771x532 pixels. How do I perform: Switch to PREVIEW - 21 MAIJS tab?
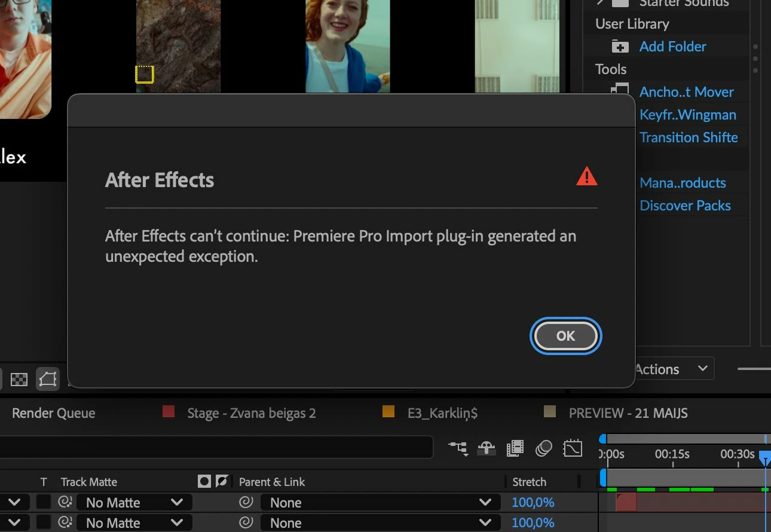628,413
